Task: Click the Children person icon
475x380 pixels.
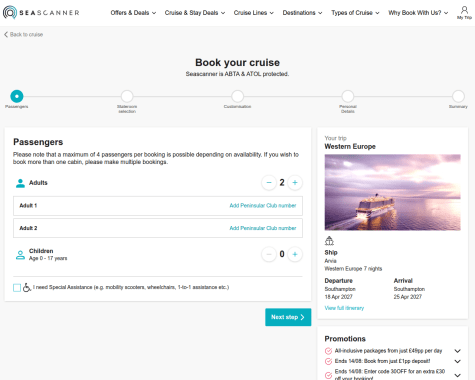Action: coord(20,255)
